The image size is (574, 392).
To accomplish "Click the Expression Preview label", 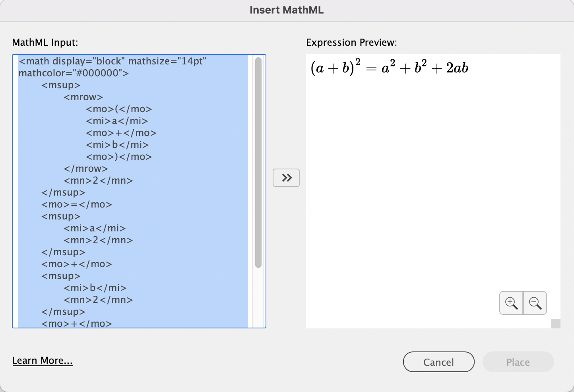I will tap(351, 43).
